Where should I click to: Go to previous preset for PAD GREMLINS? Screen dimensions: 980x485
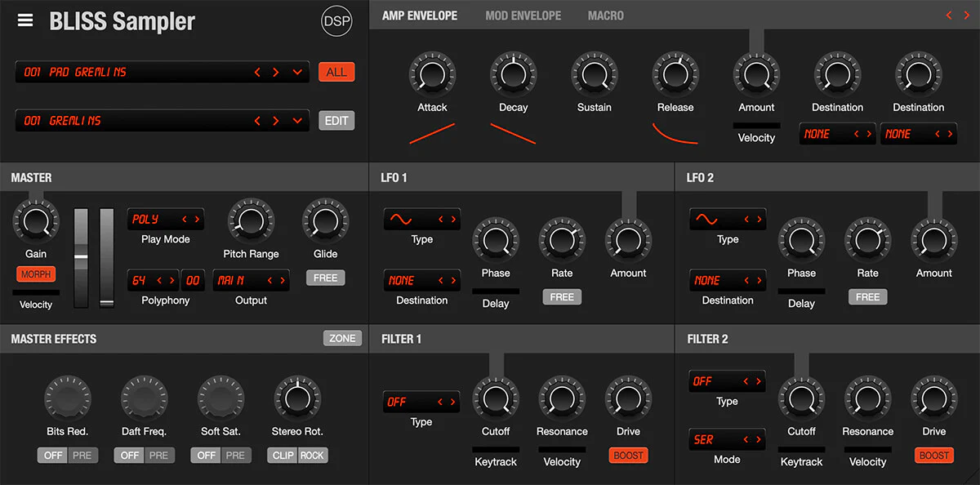tap(258, 72)
